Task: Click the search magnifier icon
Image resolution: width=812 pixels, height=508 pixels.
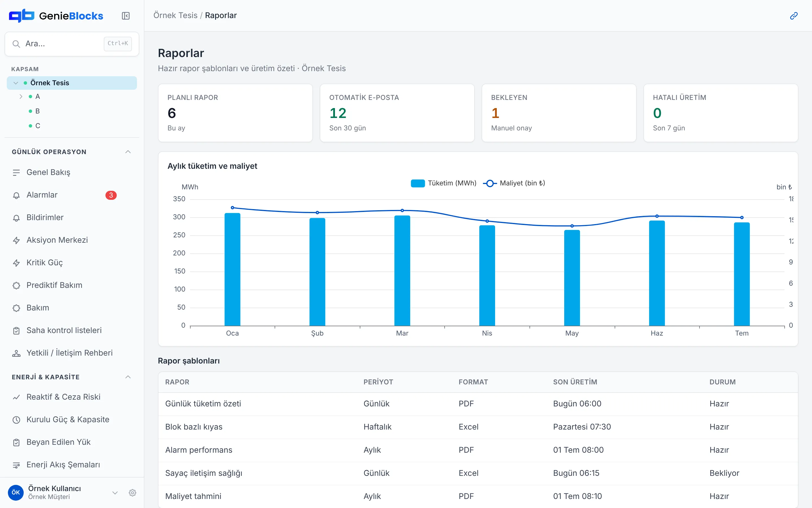Action: (16, 44)
